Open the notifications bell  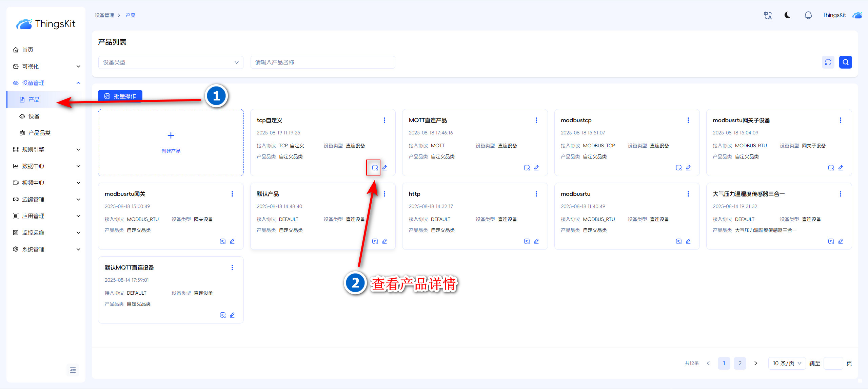[x=808, y=15]
